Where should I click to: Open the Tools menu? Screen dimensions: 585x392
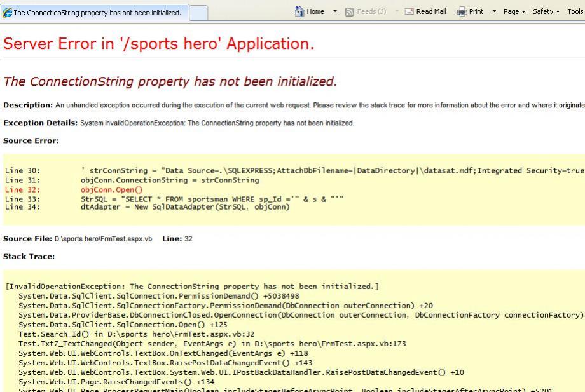[x=575, y=11]
